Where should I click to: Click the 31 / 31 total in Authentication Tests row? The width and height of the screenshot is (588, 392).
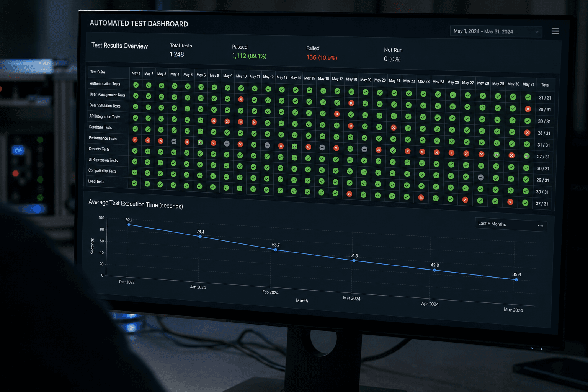coord(545,98)
